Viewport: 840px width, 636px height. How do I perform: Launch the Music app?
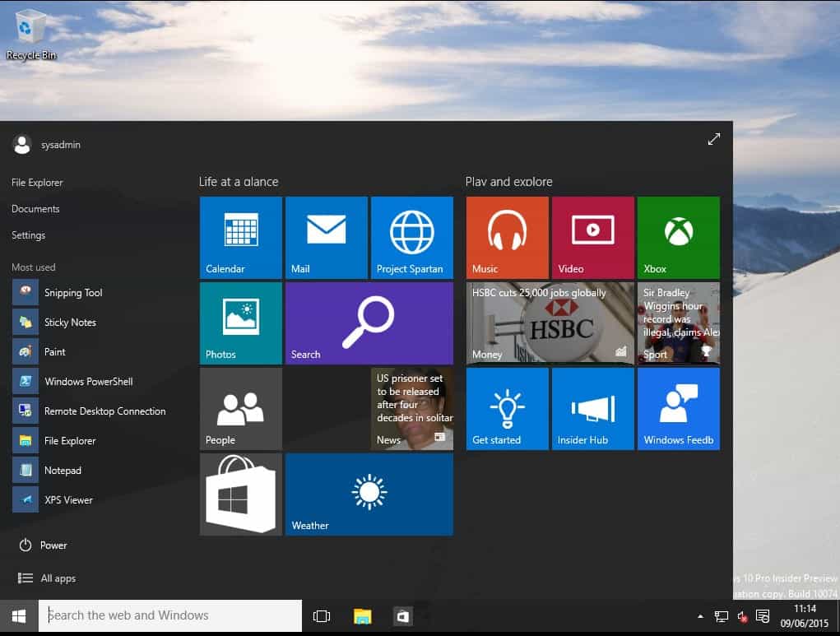tap(507, 238)
